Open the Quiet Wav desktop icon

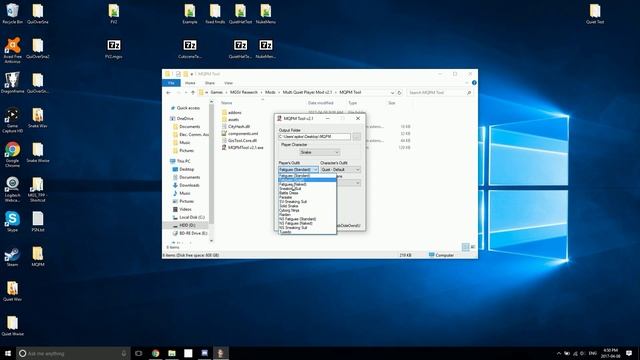pos(12,291)
